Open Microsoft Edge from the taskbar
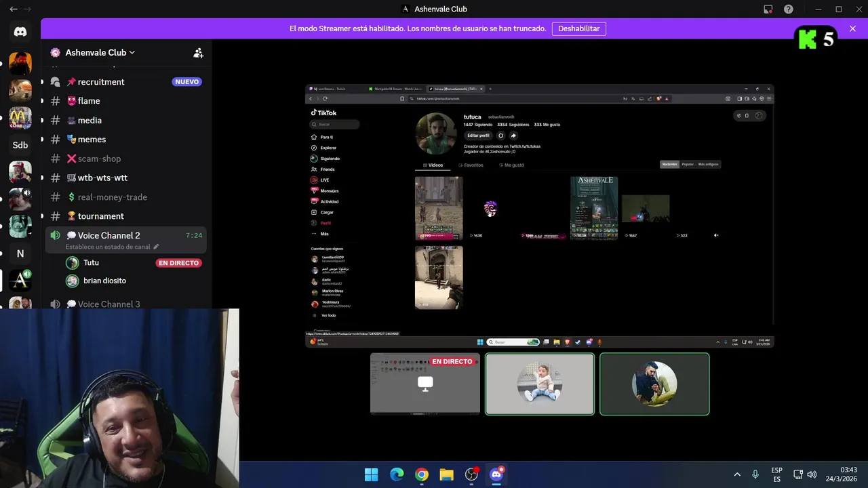The image size is (868, 488). [397, 474]
